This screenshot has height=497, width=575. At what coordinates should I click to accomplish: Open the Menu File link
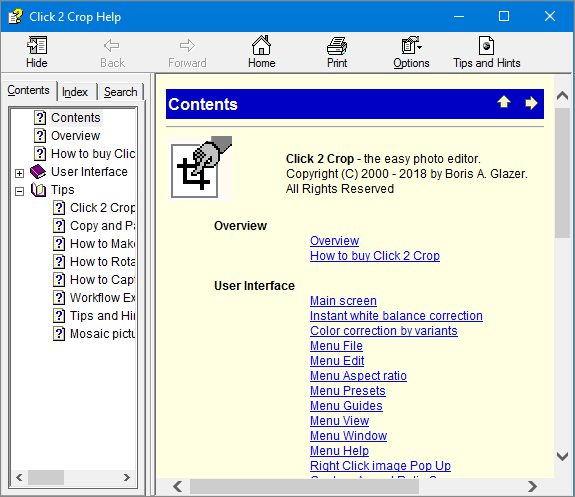pyautogui.click(x=336, y=346)
